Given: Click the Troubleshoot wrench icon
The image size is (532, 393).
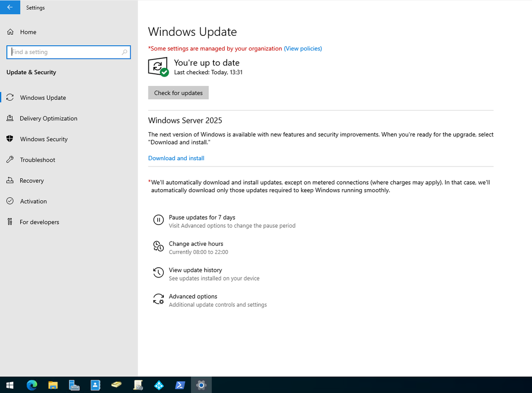Looking at the screenshot, I should (x=10, y=160).
